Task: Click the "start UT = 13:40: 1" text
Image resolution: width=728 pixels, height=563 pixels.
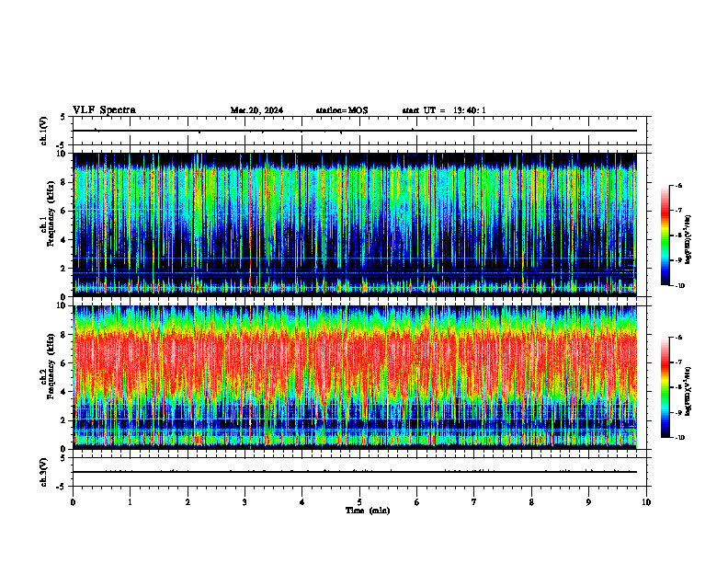Action: coord(444,110)
